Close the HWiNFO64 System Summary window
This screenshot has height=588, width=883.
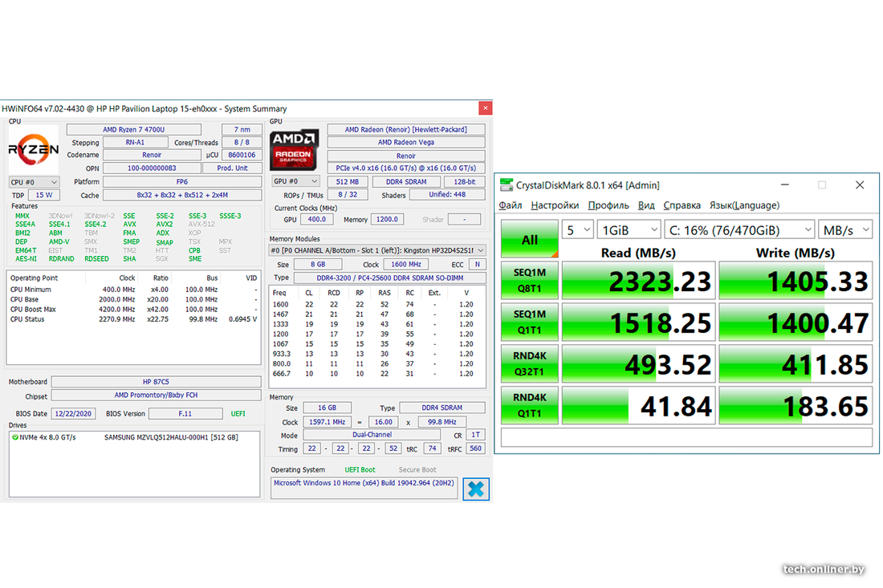tap(485, 108)
